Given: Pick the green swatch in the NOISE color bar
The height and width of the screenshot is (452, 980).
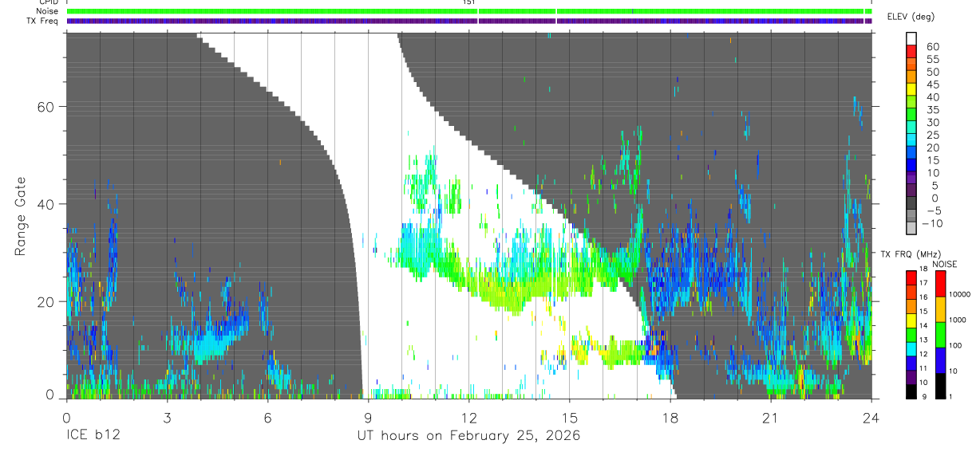Looking at the screenshot, I should 941,334.
